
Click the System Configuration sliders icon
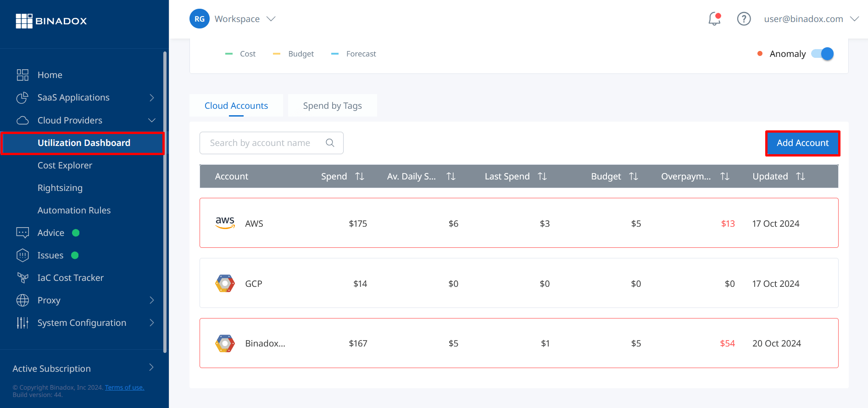point(22,323)
